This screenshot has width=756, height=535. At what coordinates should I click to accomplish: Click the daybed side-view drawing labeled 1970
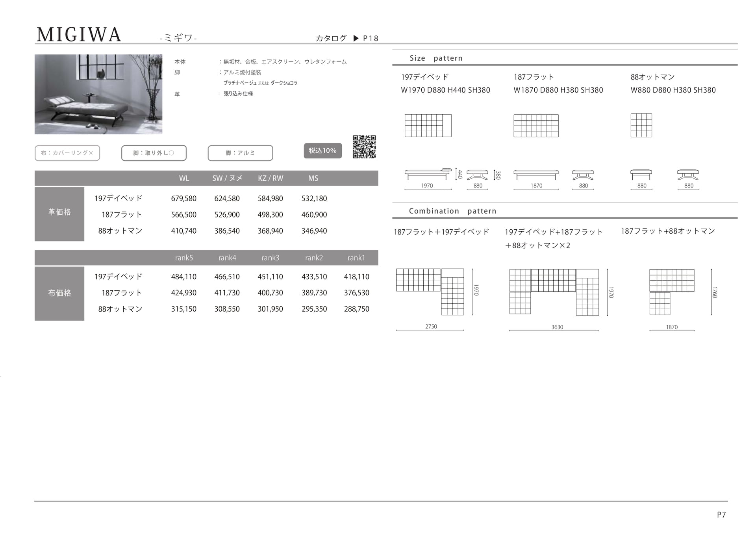(428, 174)
